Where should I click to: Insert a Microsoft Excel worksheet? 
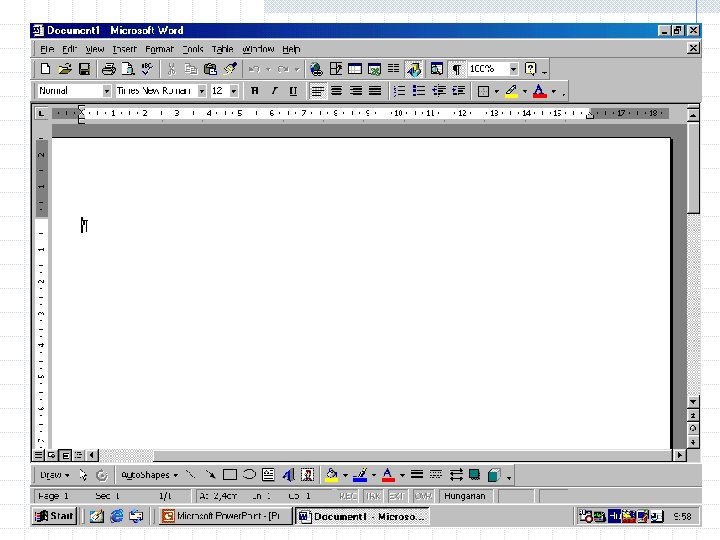374,69
